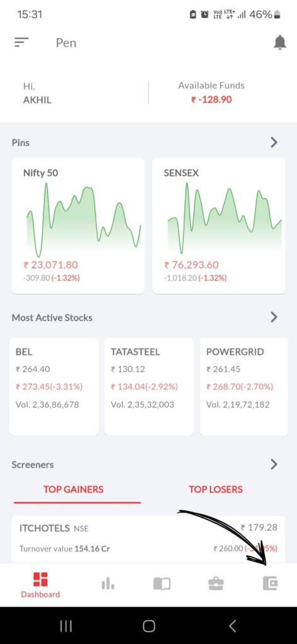This screenshot has height=644, width=297.
Task: Open the SENSEX pinned chart card
Action: pos(219,226)
